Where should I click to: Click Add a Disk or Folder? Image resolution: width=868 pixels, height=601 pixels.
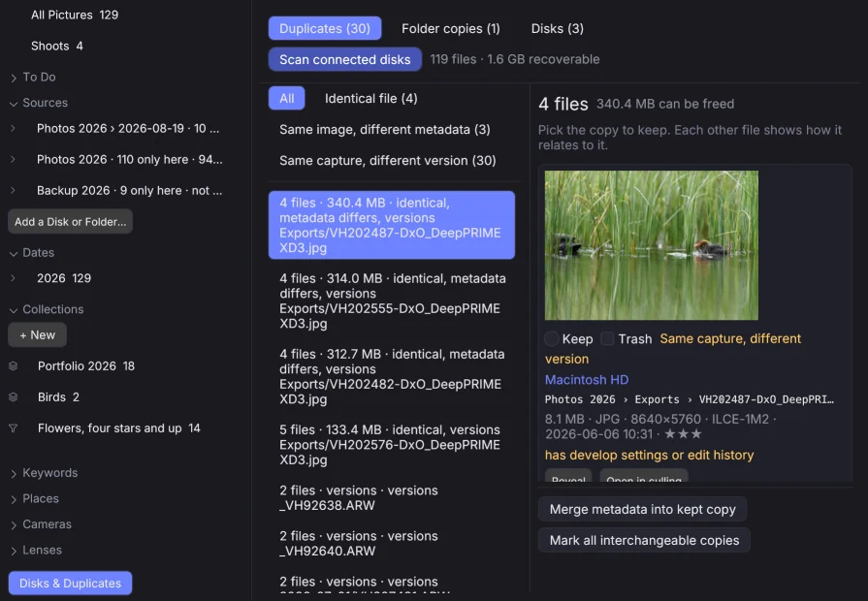(70, 221)
